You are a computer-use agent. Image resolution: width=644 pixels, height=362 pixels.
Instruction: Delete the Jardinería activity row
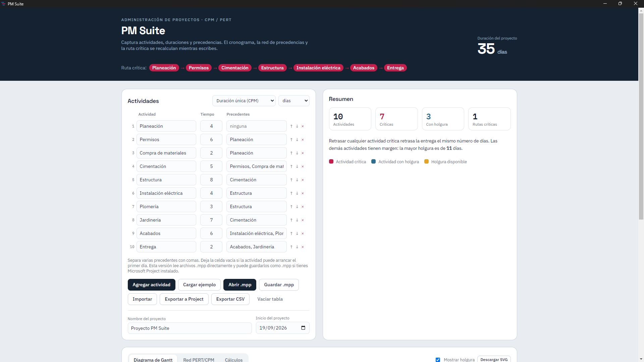(x=303, y=220)
